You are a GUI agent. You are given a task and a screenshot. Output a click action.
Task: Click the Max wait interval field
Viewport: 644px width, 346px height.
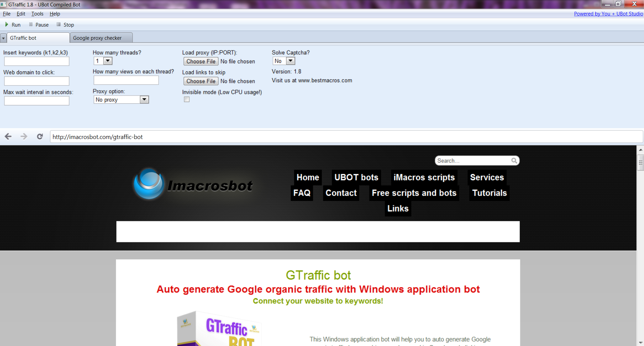point(37,101)
